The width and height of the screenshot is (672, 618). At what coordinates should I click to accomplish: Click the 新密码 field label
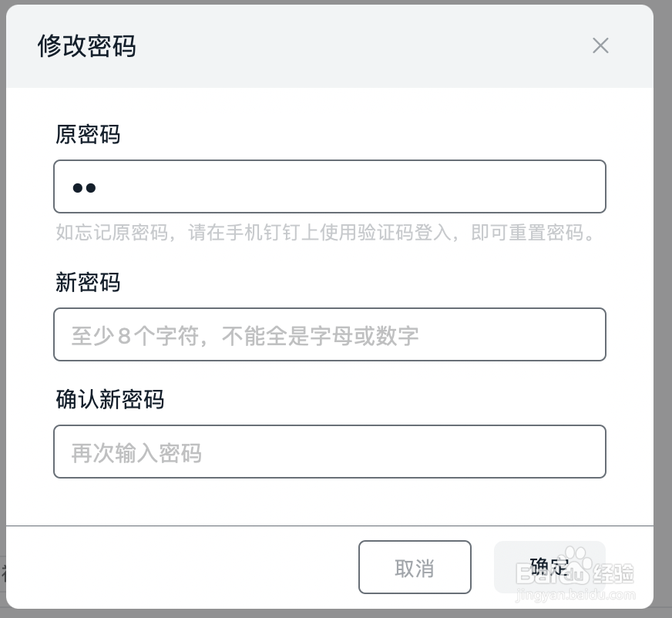88,283
